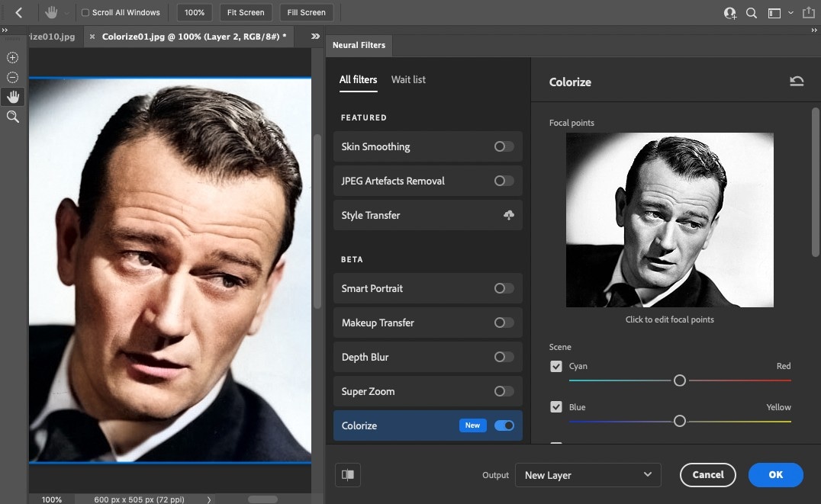The height and width of the screenshot is (504, 821).
Task: Open the workspace layout icon
Action: pos(774,13)
